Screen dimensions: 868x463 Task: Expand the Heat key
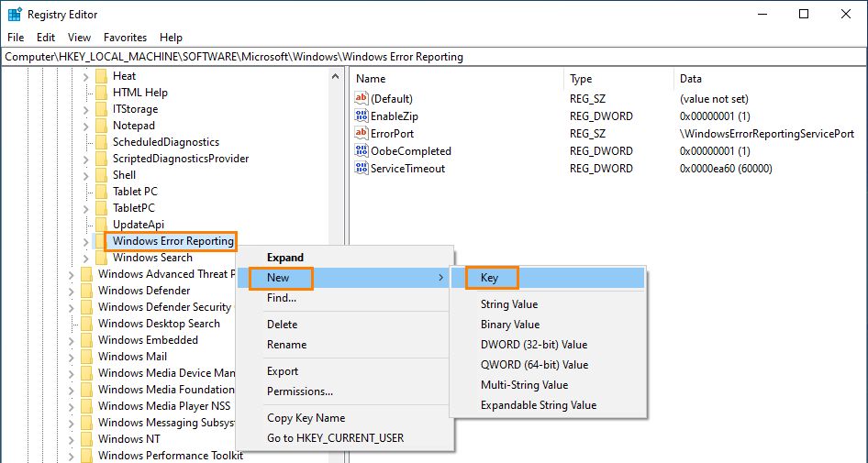click(86, 77)
